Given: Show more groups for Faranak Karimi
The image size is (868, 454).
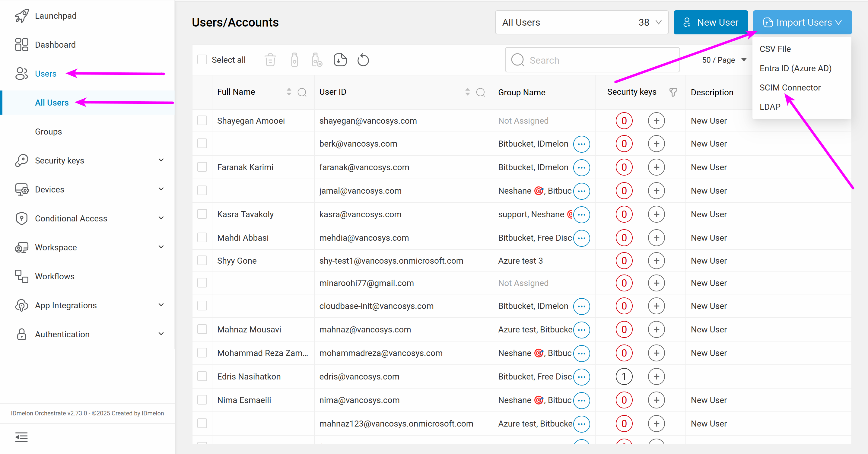Looking at the screenshot, I should click(x=582, y=167).
